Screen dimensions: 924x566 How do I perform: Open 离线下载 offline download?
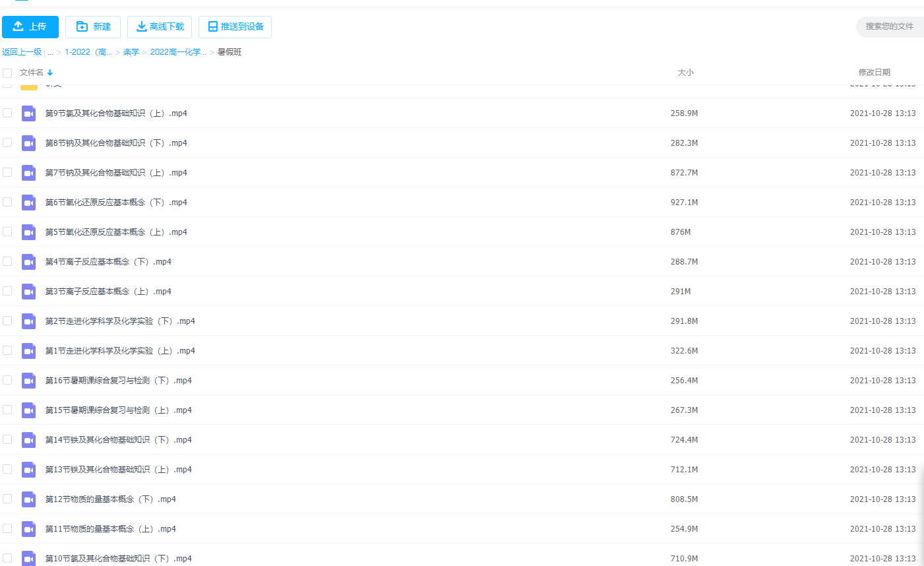pos(160,27)
